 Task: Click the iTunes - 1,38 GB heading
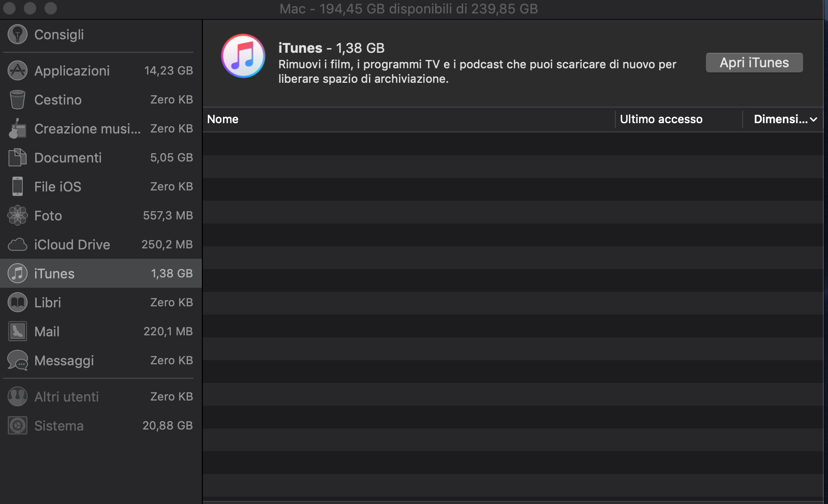tap(331, 48)
